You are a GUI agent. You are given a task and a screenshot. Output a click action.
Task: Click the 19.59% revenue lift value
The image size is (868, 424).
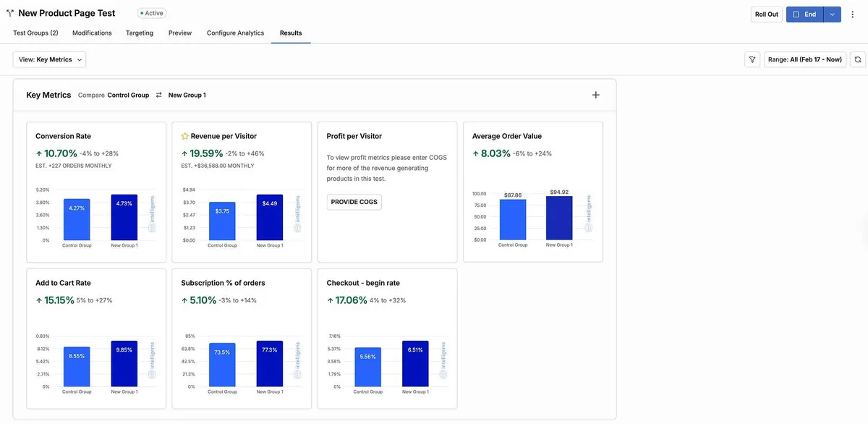(206, 153)
